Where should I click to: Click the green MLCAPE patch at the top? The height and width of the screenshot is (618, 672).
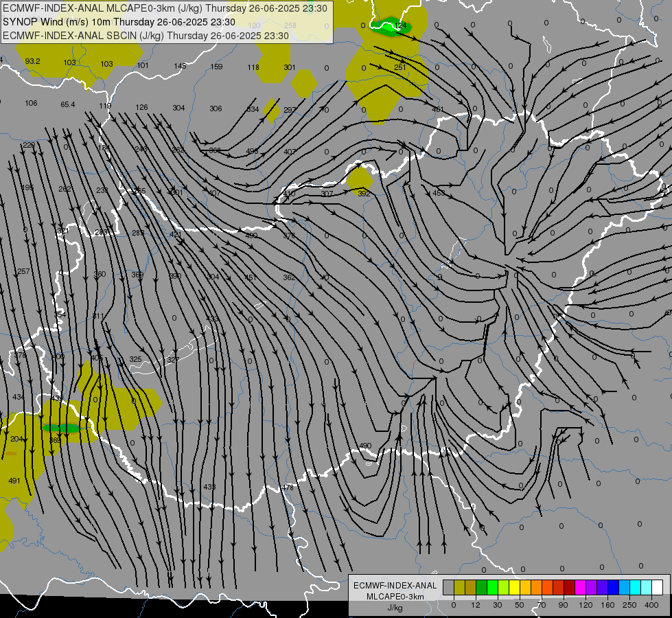coord(391,27)
